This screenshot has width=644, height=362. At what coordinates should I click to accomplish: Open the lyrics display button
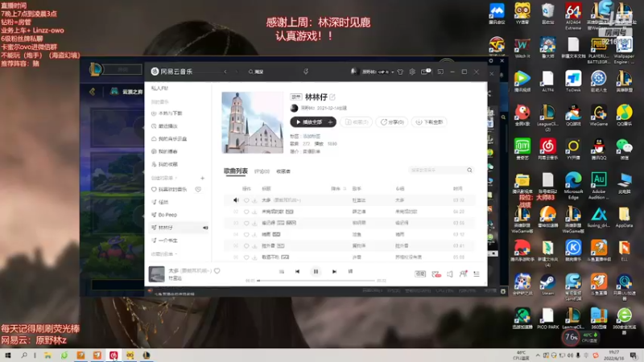[x=350, y=272]
